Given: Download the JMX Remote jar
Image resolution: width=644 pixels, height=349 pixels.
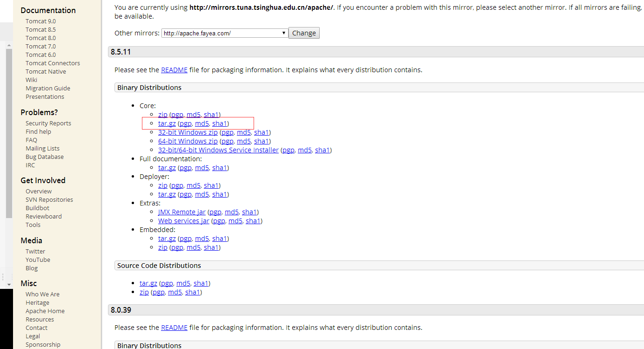Looking at the screenshot, I should point(182,212).
